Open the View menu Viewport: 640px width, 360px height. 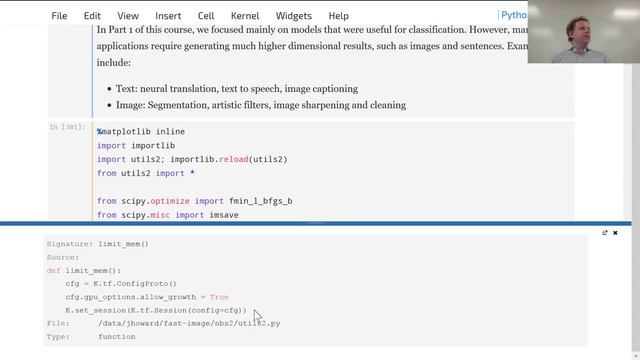click(x=128, y=16)
